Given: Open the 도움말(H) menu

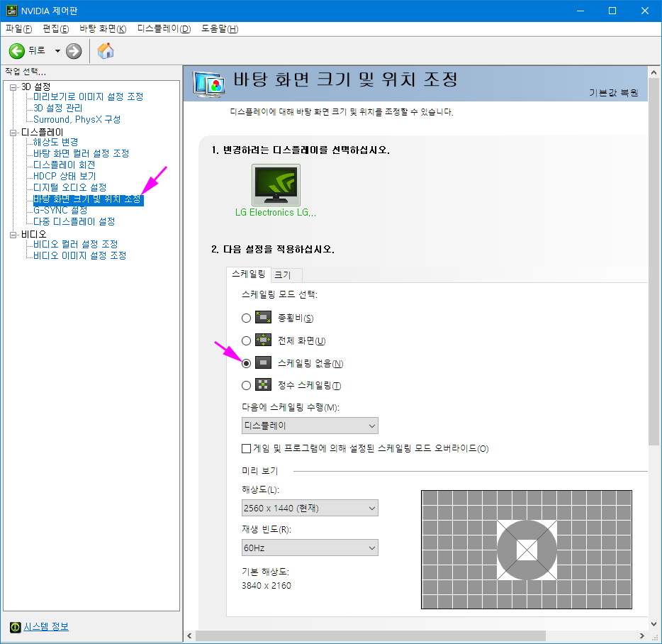Looking at the screenshot, I should tap(220, 29).
